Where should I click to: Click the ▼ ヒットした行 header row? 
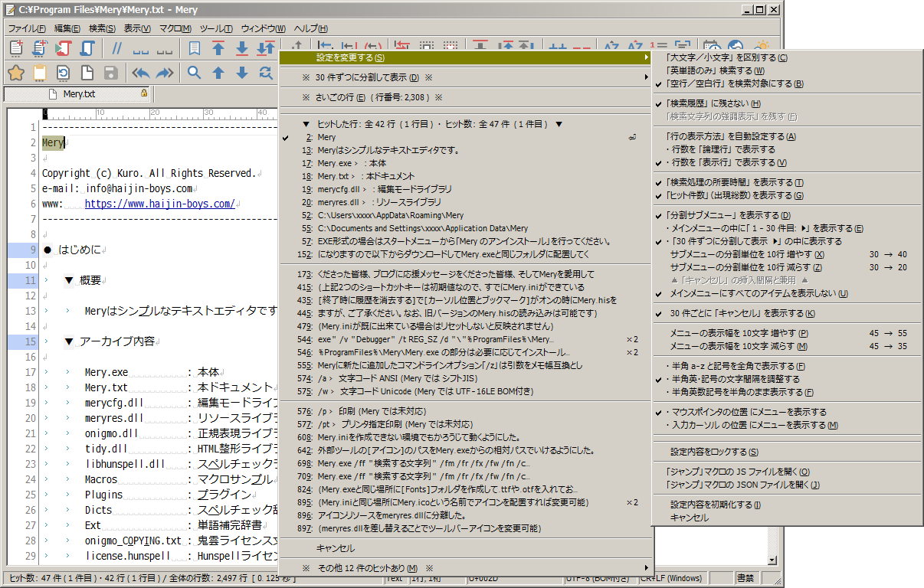465,123
